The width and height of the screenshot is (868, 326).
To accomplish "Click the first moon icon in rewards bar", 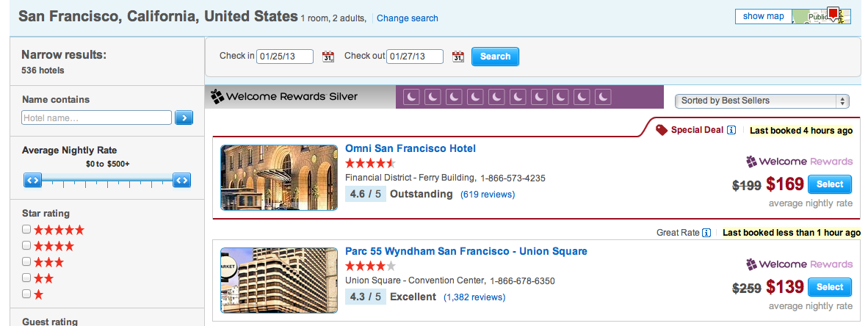I will [x=412, y=97].
